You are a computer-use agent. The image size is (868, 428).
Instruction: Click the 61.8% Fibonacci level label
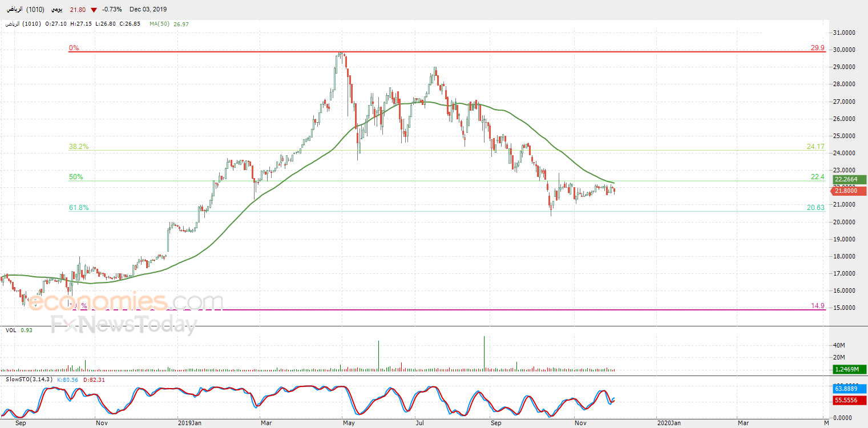coord(78,208)
